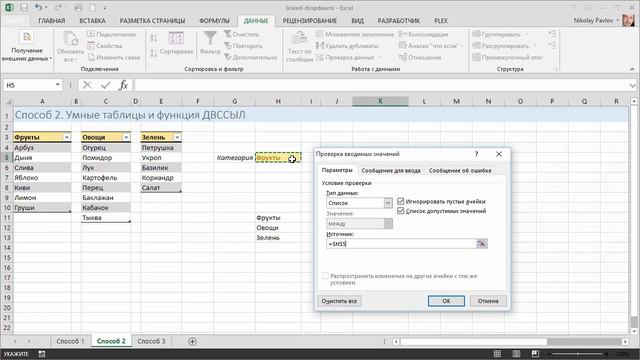This screenshot has width=640, height=360.
Task: Click Проверка данных validation item
Action: click(x=345, y=57)
